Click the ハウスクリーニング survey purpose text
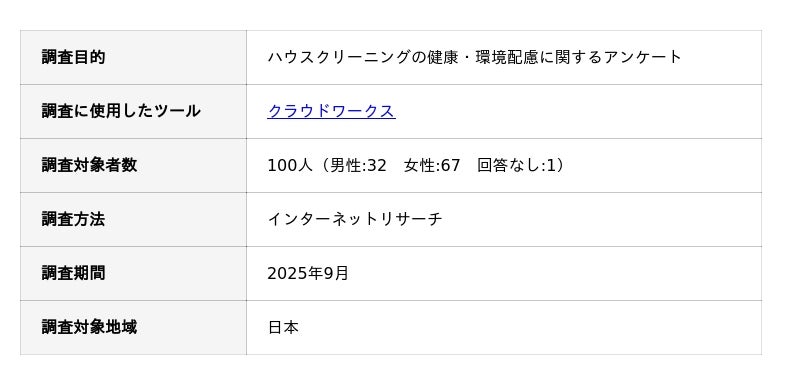This screenshot has height=385, width=800. pyautogui.click(x=474, y=57)
